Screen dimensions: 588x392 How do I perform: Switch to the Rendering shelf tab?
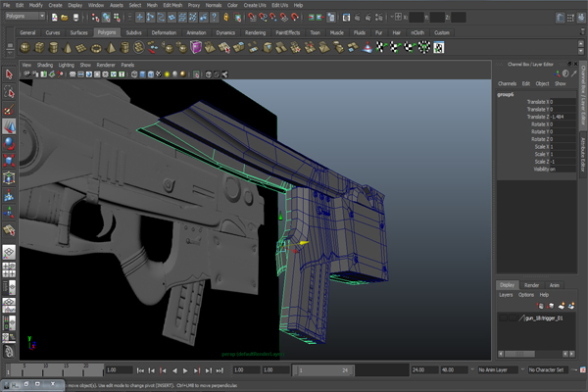click(x=255, y=32)
